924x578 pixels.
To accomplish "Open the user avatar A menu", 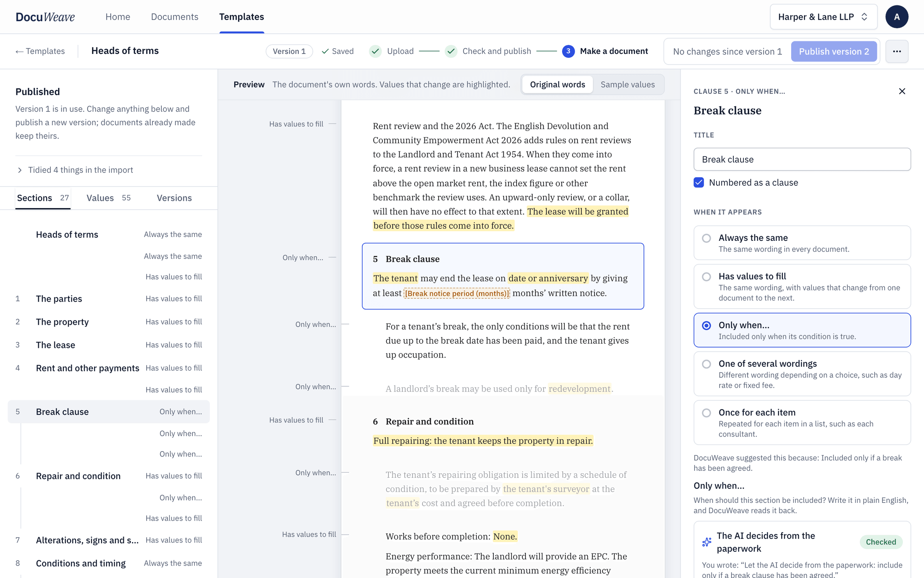I will click(897, 17).
